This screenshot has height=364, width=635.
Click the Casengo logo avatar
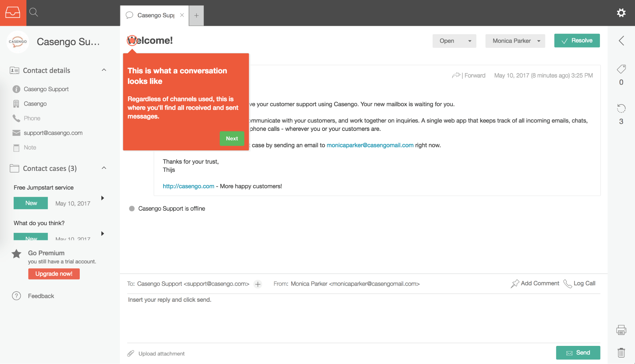[x=18, y=42]
